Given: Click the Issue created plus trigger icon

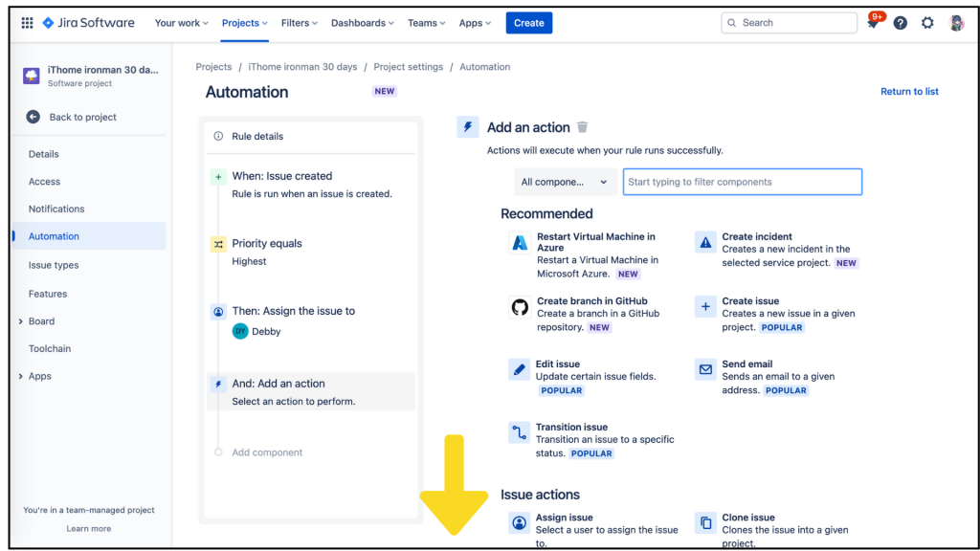Looking at the screenshot, I should (x=218, y=177).
